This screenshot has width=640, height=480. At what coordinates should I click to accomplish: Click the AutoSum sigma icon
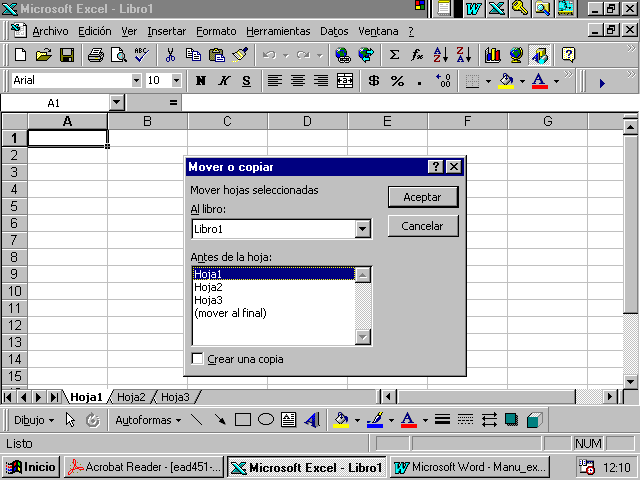(394, 55)
